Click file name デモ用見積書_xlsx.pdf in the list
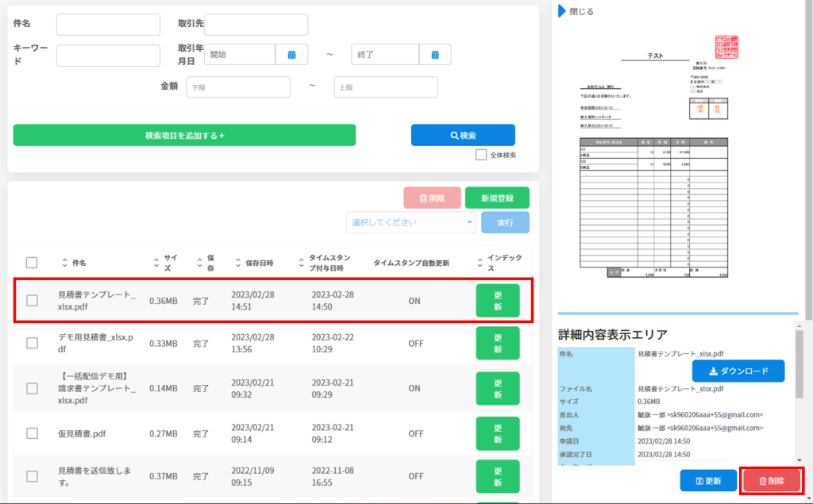This screenshot has width=813, height=504. pos(95,343)
